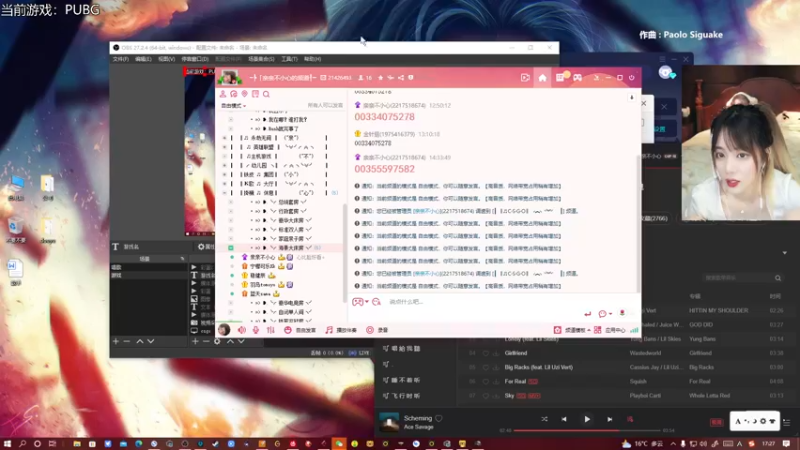Click the search magnifier icon above channel tree

(x=266, y=94)
